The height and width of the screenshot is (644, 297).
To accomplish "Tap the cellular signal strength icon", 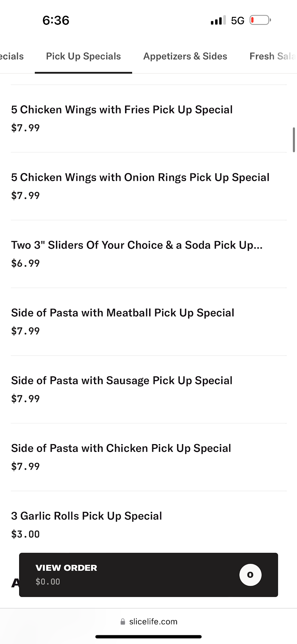I will point(218,21).
